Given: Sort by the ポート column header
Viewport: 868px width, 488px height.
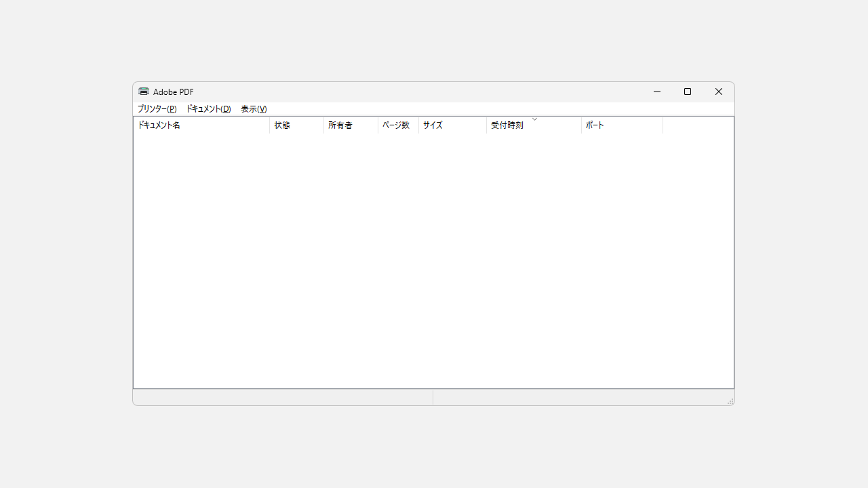Looking at the screenshot, I should click(622, 125).
